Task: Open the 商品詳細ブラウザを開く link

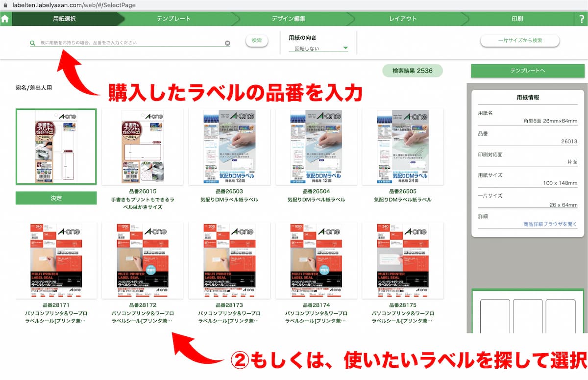Action: pos(550,224)
